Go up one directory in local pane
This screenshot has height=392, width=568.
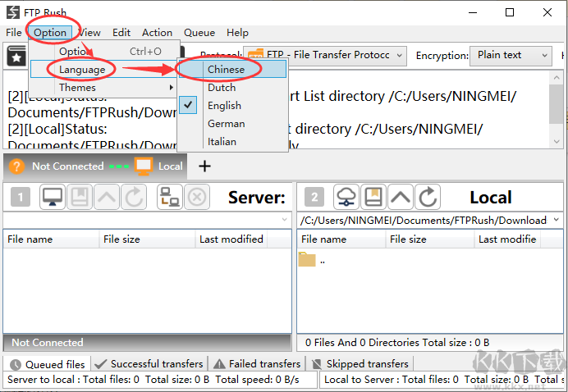click(x=401, y=198)
